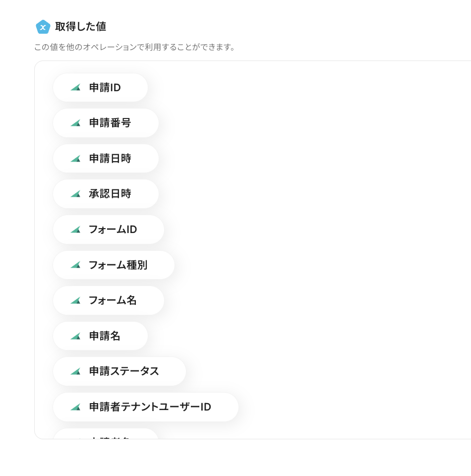Click the green icon in the フォーム名 chip
Image resolution: width=471 pixels, height=476 pixels.
(75, 300)
